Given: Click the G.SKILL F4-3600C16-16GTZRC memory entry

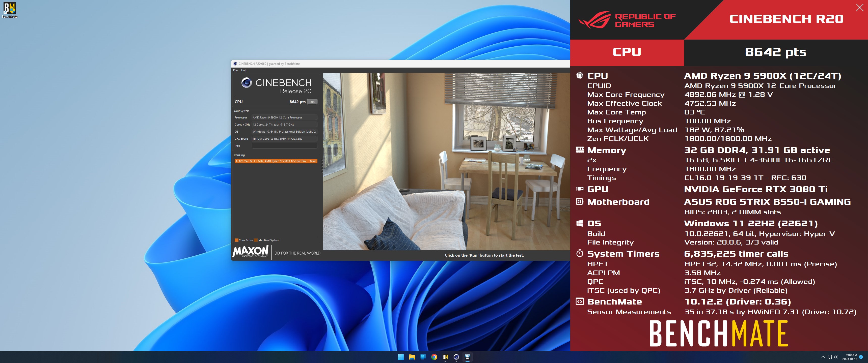Looking at the screenshot, I should click(x=759, y=160).
